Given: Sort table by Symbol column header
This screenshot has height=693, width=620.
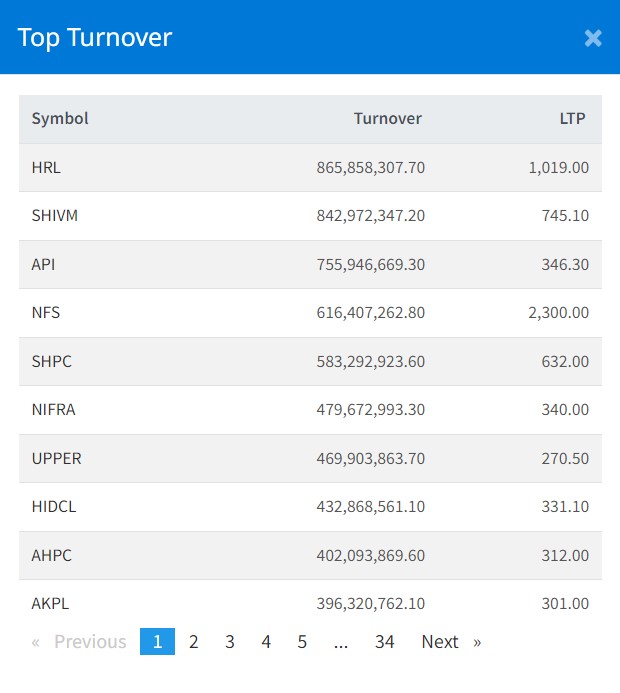Looking at the screenshot, I should (x=60, y=118).
